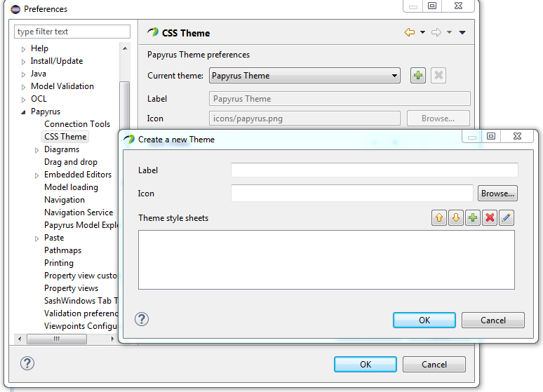Expand the Paste tree node
The image size is (543, 392).
click(x=36, y=238)
